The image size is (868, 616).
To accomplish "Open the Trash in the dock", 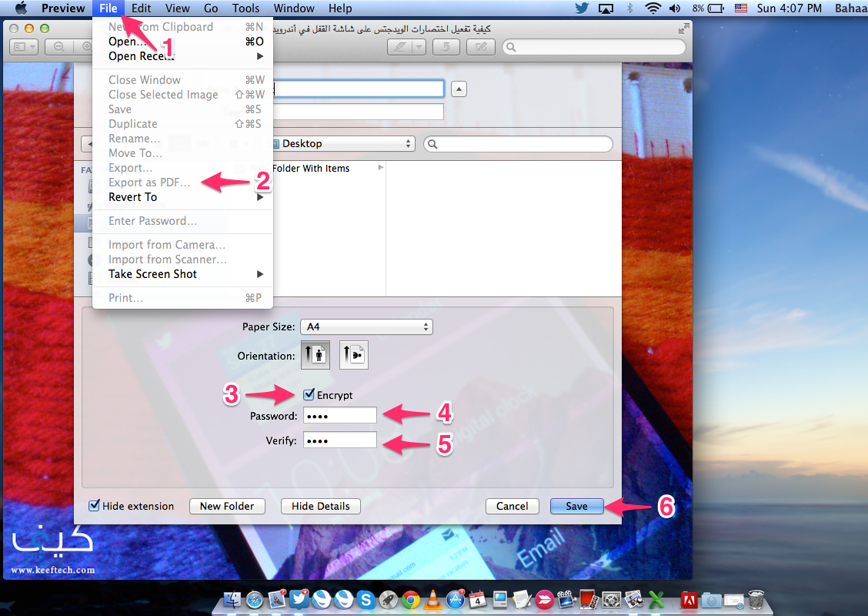I will tap(756, 599).
